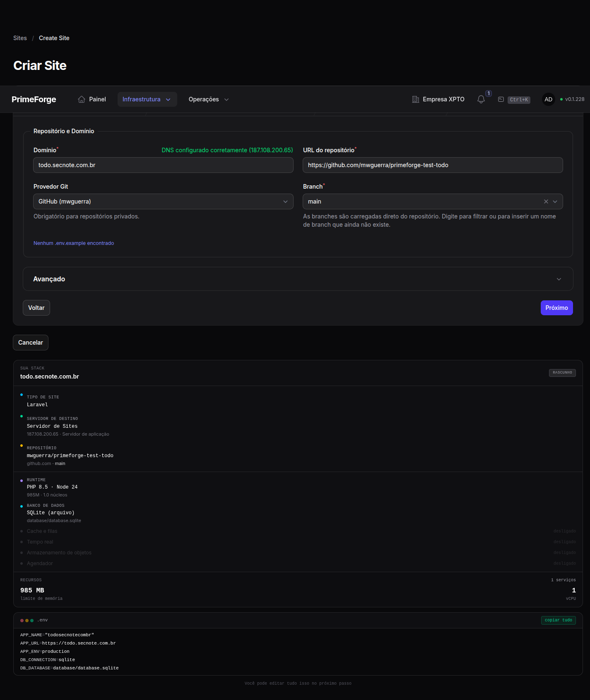Image resolution: width=590 pixels, height=700 pixels.
Task: Open the Provedor Git dropdown
Action: click(163, 201)
